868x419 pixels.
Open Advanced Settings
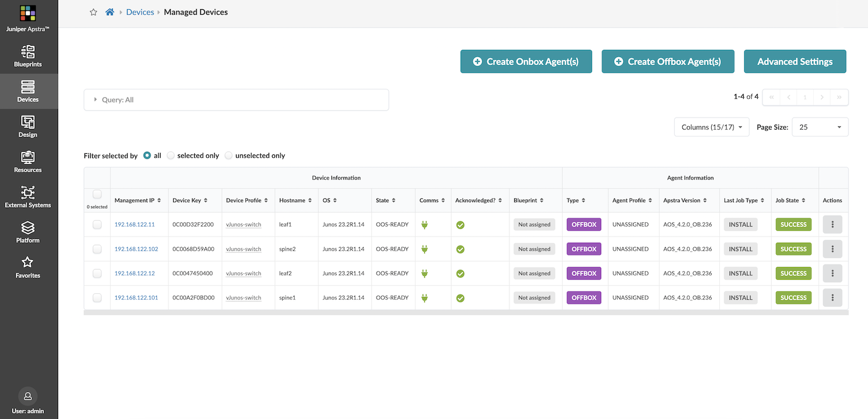pyautogui.click(x=795, y=61)
